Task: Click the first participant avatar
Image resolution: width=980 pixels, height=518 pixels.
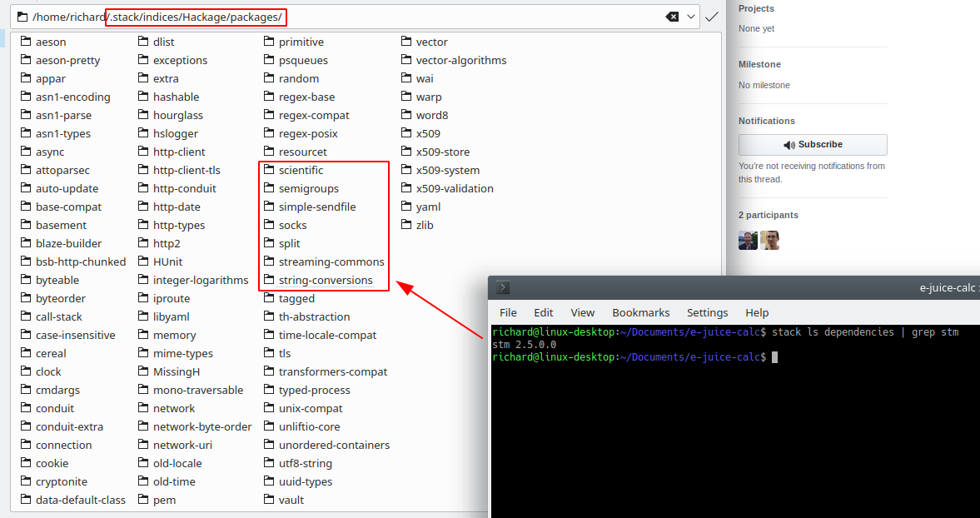Action: click(747, 239)
